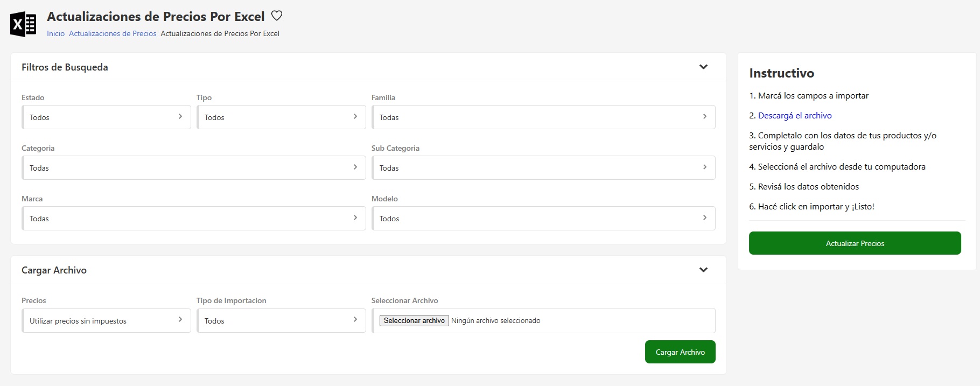The width and height of the screenshot is (980, 386).
Task: Open the Precios tax option dropdown
Action: click(106, 321)
